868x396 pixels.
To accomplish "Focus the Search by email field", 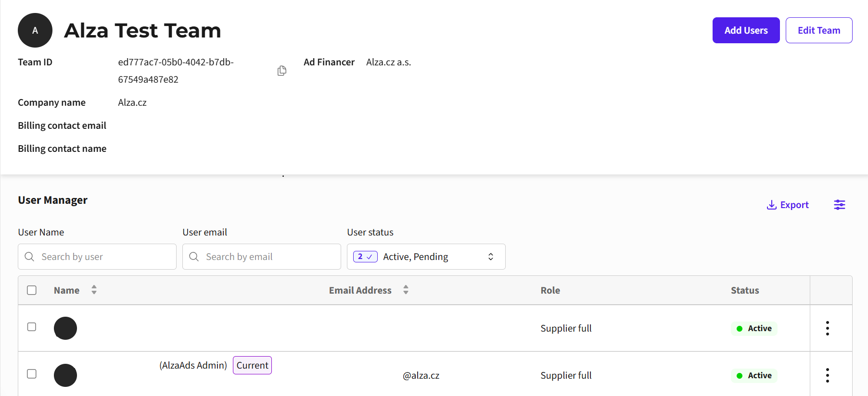I will (262, 257).
